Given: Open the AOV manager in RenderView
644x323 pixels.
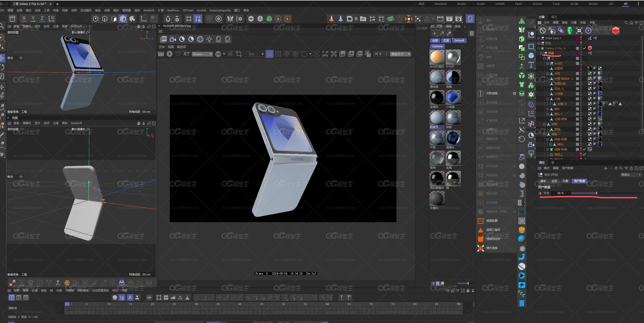Looking at the screenshot, I should (164, 39).
